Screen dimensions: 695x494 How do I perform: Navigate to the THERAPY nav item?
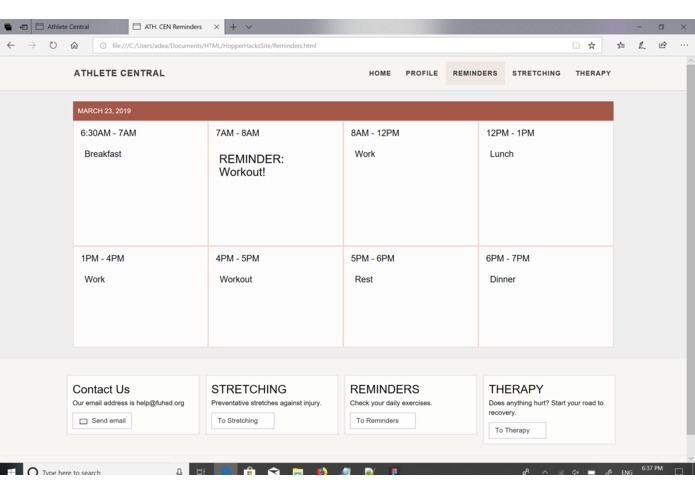593,73
